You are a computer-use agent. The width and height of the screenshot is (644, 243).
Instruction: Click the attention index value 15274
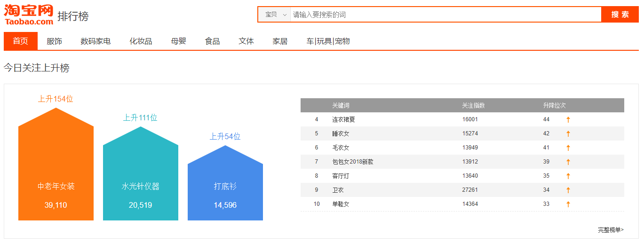470,133
